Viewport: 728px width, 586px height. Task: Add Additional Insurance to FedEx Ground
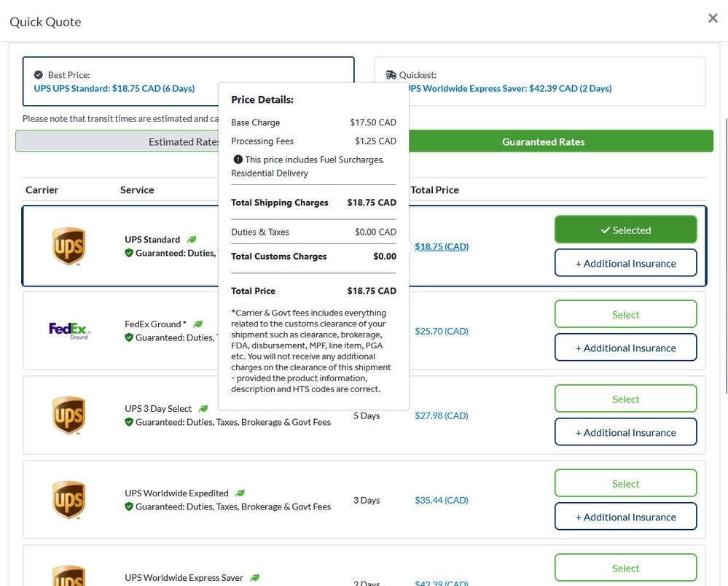click(x=625, y=348)
